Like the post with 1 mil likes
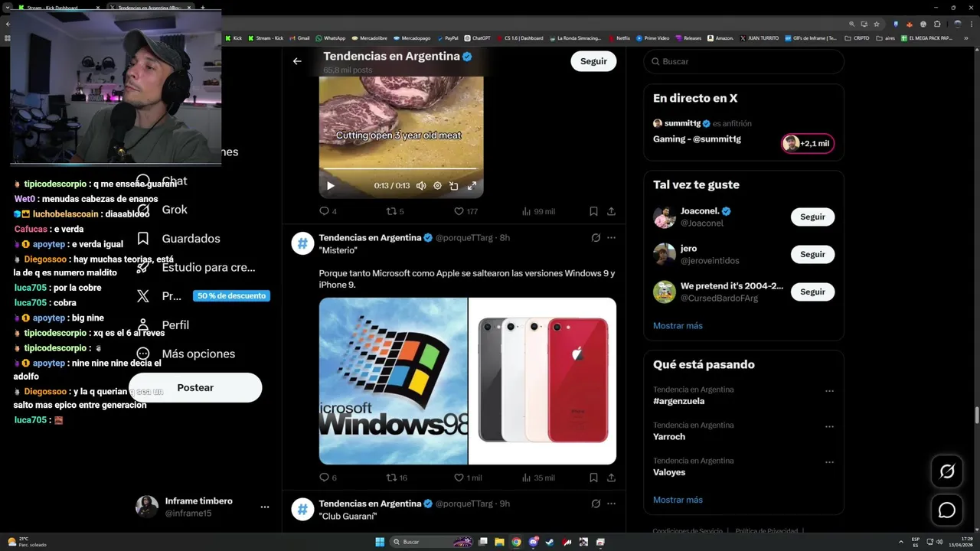 coord(468,478)
